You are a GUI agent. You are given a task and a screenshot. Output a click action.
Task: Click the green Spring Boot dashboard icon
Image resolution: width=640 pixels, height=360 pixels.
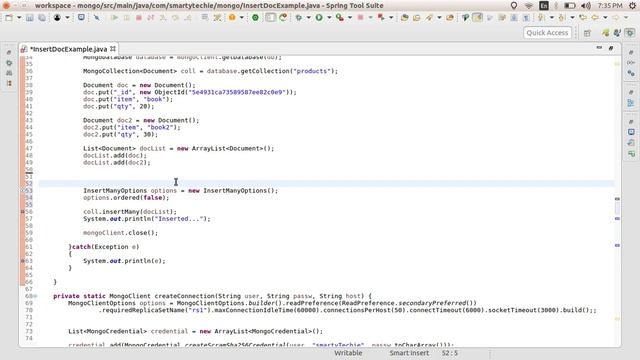click(255, 18)
